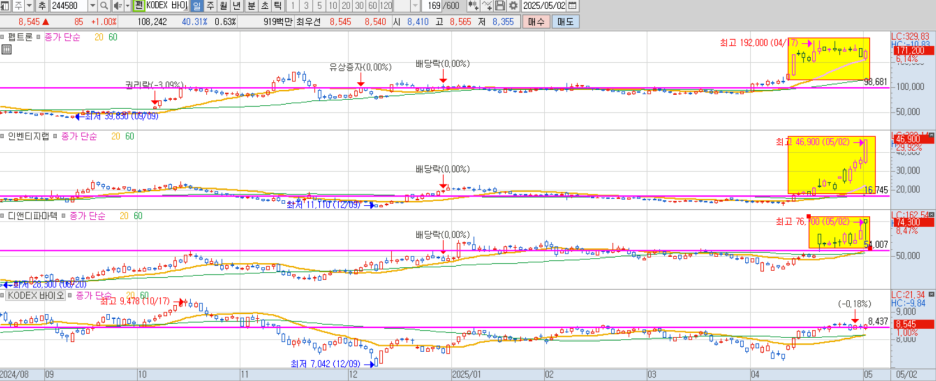Viewport: 936px width, 381px height.
Task: Click the 244580 stock code input field
Action: click(68, 6)
